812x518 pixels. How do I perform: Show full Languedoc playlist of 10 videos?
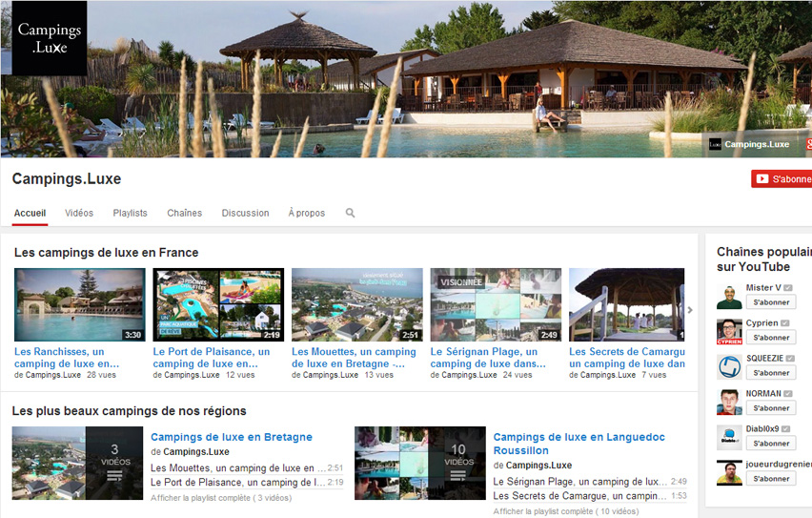point(565,511)
